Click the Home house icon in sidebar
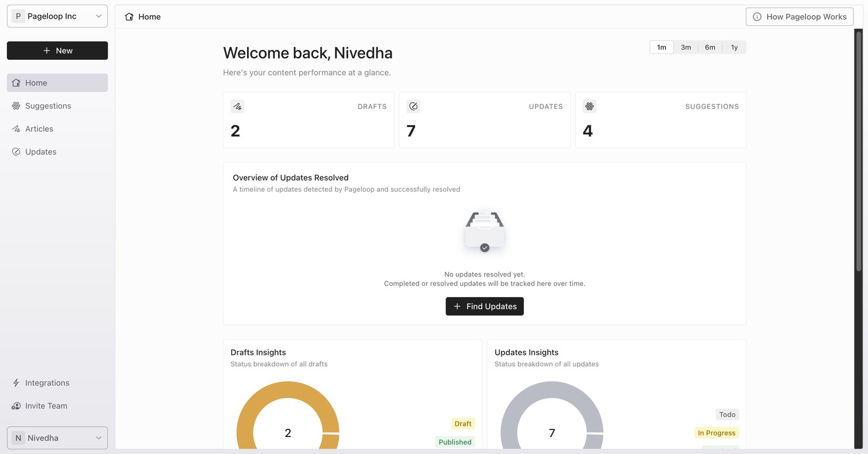This screenshot has height=454, width=868. 16,83
